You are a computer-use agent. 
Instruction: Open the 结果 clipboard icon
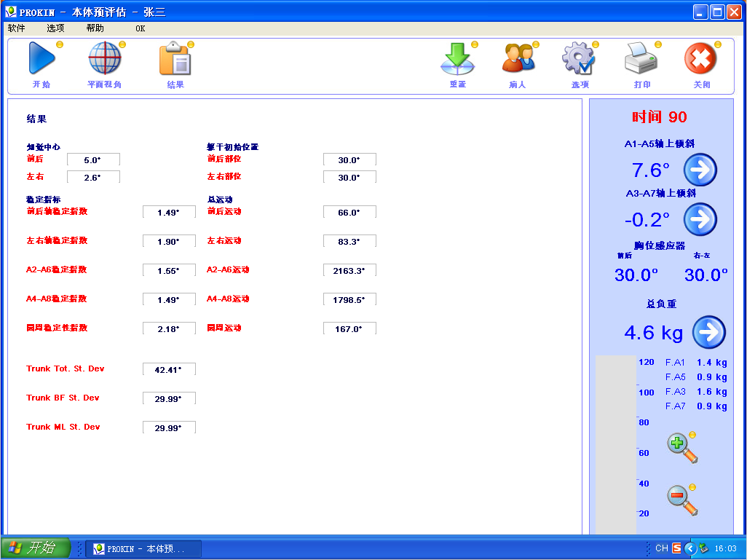[175, 58]
